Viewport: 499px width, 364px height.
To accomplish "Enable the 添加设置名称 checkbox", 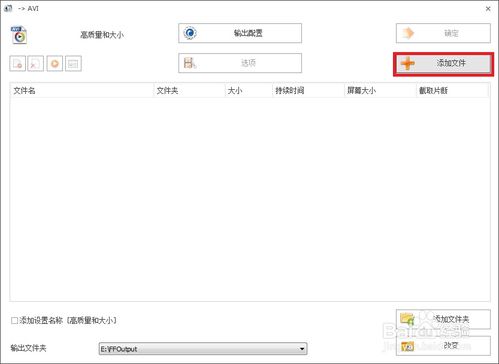I will 14,320.
